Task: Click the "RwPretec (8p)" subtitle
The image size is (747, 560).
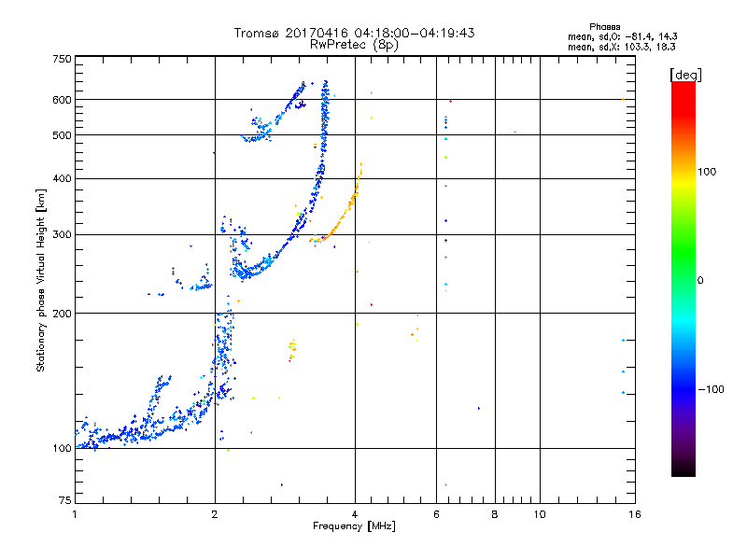Action: 354,45
